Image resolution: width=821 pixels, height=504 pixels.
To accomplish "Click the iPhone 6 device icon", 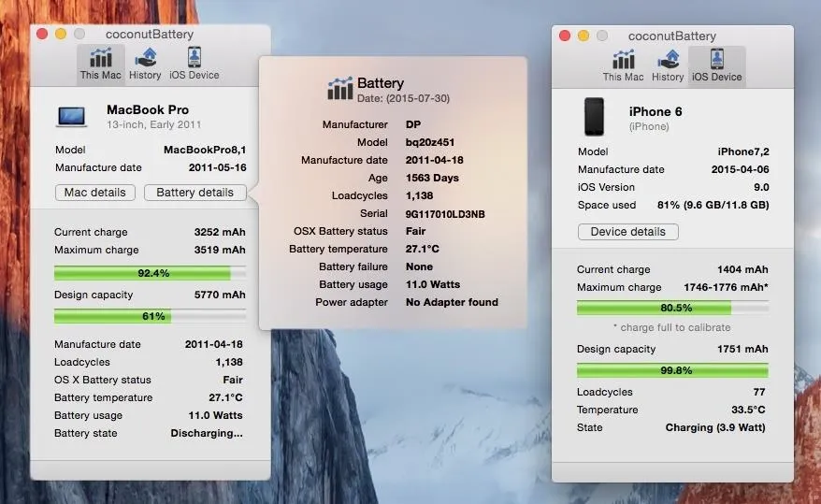I will point(594,116).
